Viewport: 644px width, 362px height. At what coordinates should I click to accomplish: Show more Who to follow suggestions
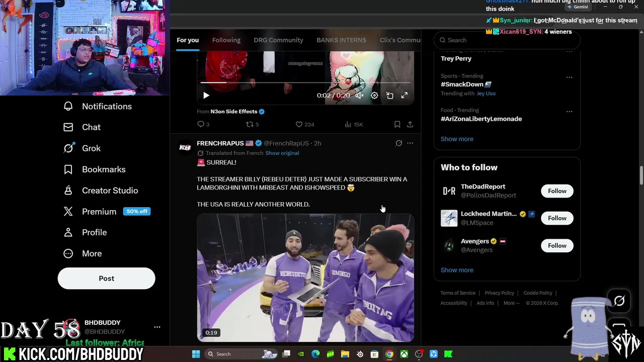457,270
